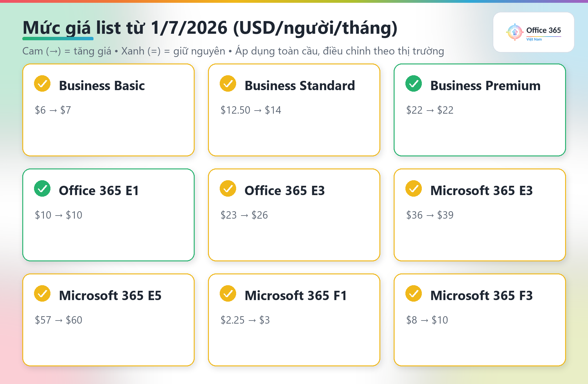The image size is (588, 384).
Task: Click the Microsoft 365 E3 check icon
Action: (x=414, y=189)
